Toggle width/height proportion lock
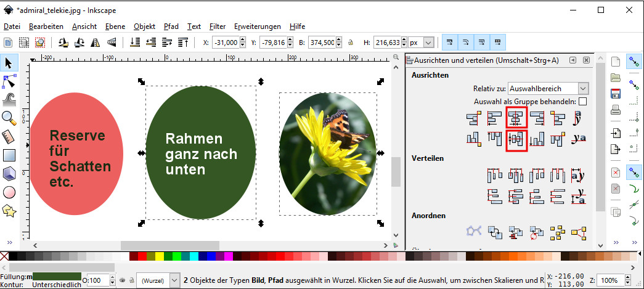 coord(350,43)
